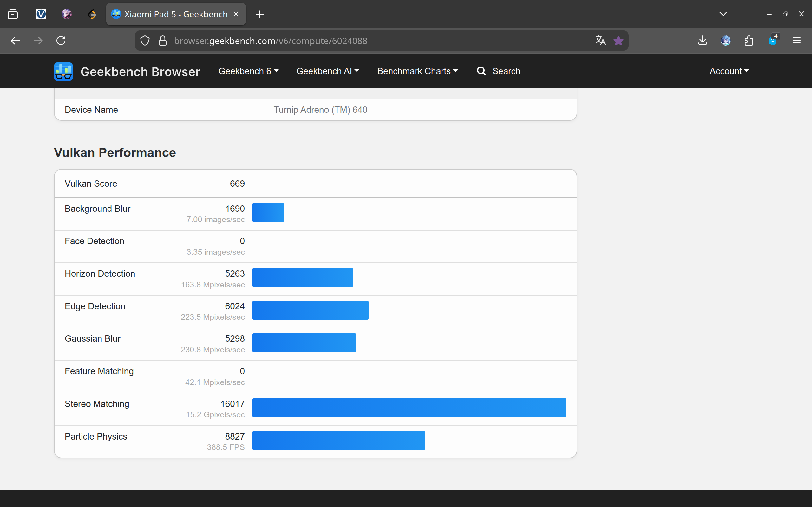
Task: Click the extension icon with badge 4
Action: coord(773,41)
